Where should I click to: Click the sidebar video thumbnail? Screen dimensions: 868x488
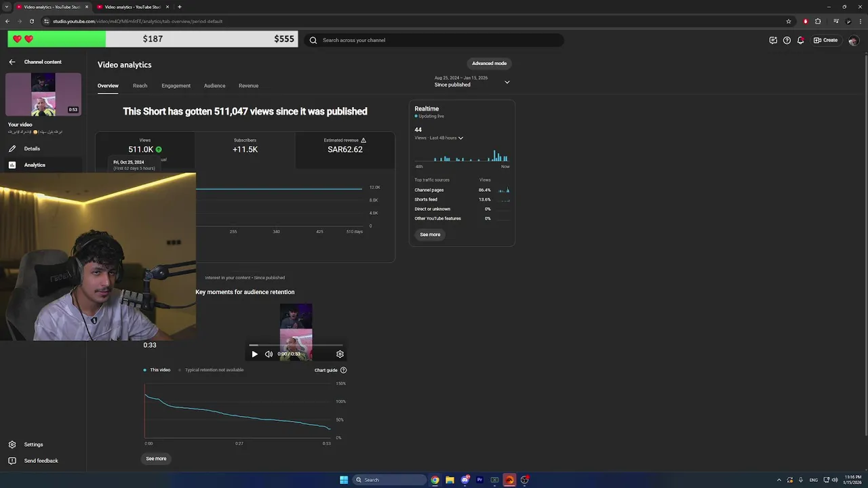(x=43, y=94)
